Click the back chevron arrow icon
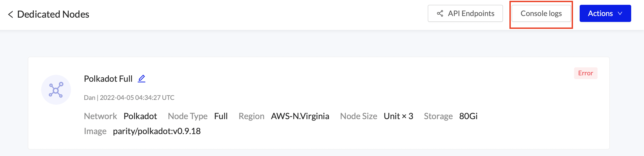The width and height of the screenshot is (644, 156). pos(11,14)
